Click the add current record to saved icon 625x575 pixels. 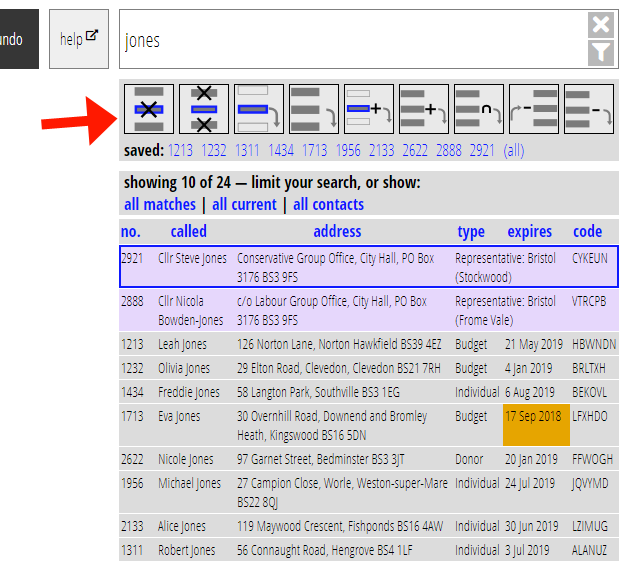pos(369,109)
